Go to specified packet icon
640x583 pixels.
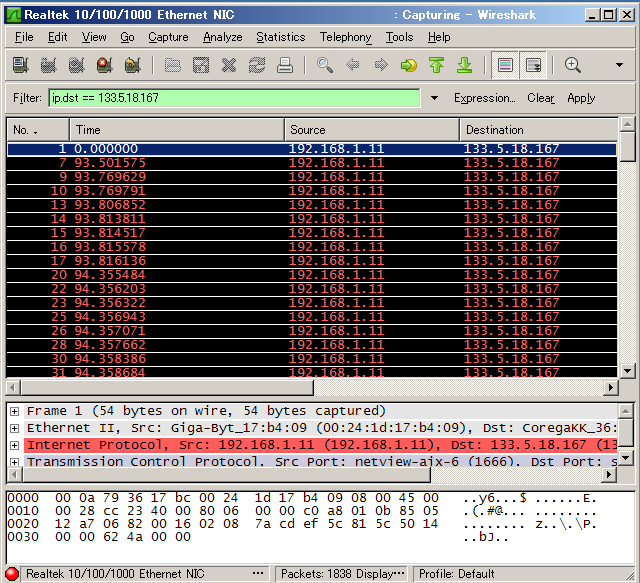click(x=409, y=65)
